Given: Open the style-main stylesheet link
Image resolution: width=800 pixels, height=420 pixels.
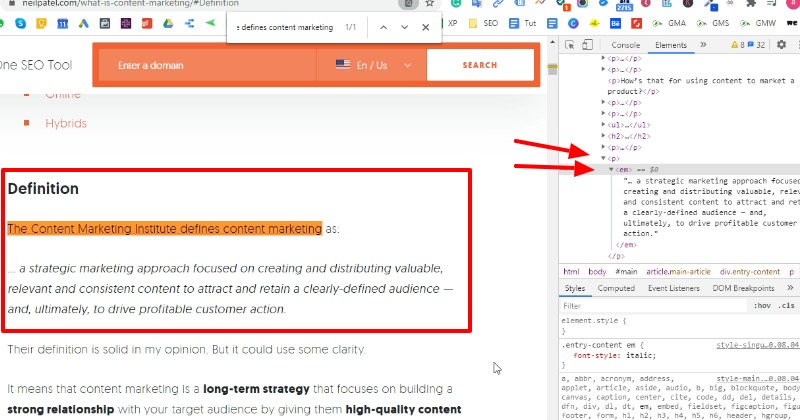Looking at the screenshot, I should point(758,379).
